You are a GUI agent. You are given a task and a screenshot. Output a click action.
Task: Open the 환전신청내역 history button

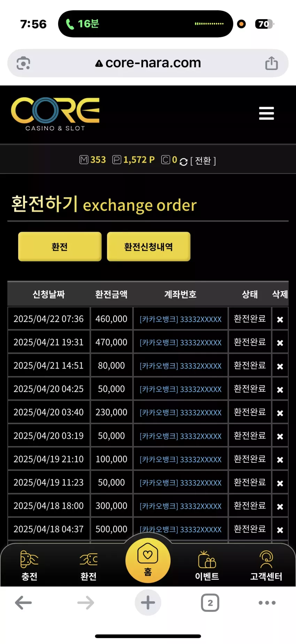pos(149,247)
